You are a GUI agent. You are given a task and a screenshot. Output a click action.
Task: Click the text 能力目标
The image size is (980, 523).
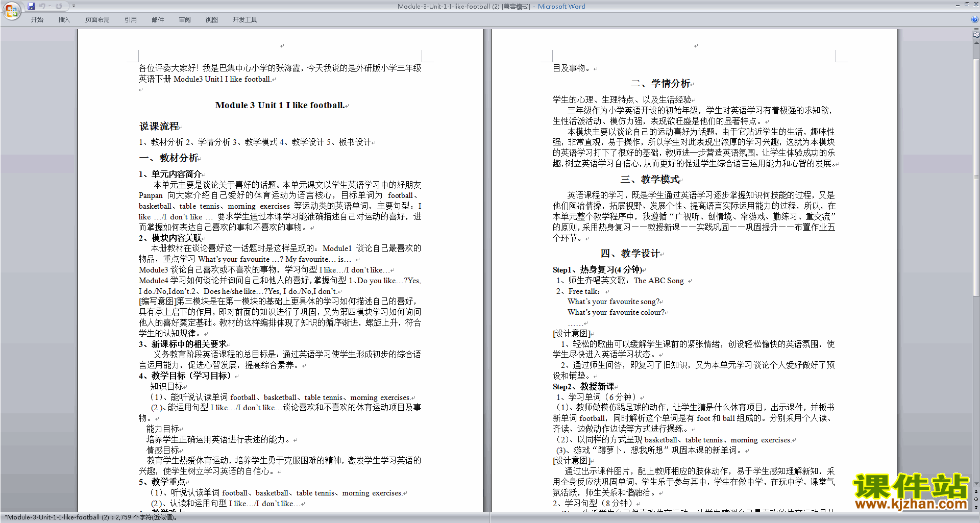coord(163,429)
